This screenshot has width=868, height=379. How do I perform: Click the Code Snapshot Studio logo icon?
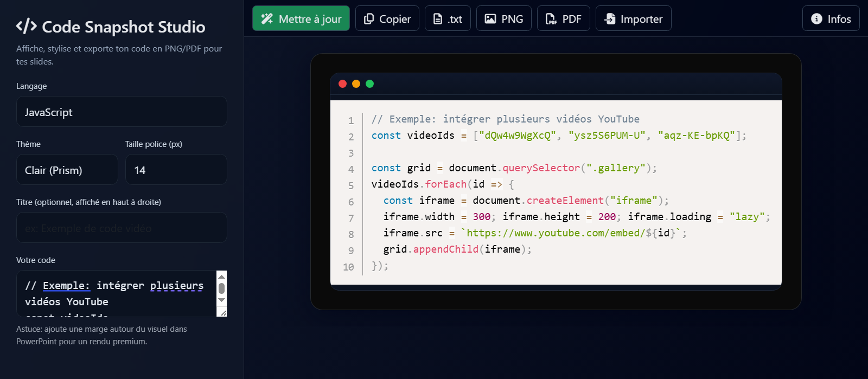click(x=26, y=26)
